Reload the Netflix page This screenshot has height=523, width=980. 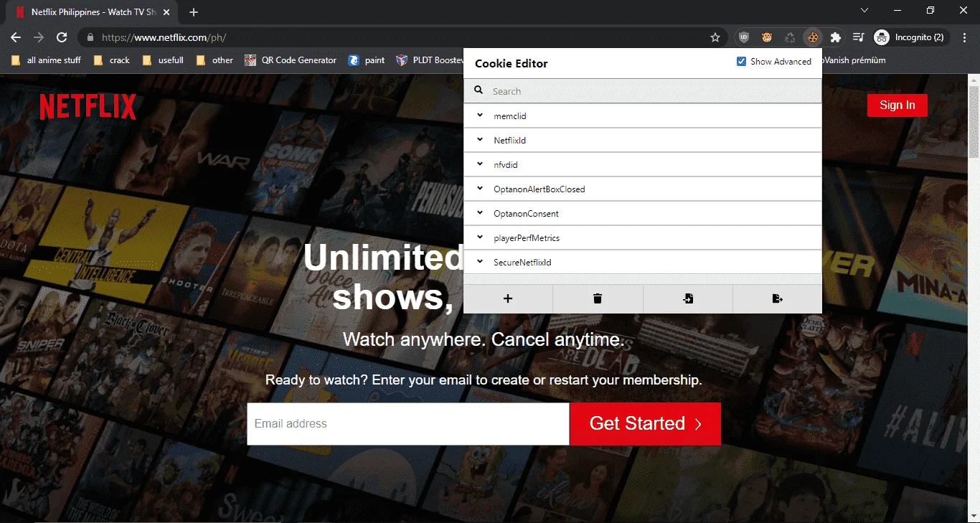pos(62,37)
